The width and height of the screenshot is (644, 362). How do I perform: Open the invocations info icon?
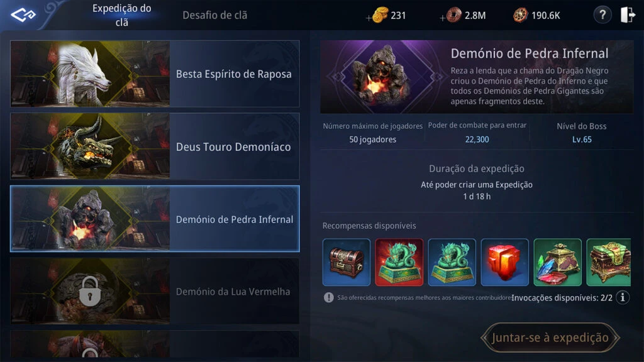623,297
